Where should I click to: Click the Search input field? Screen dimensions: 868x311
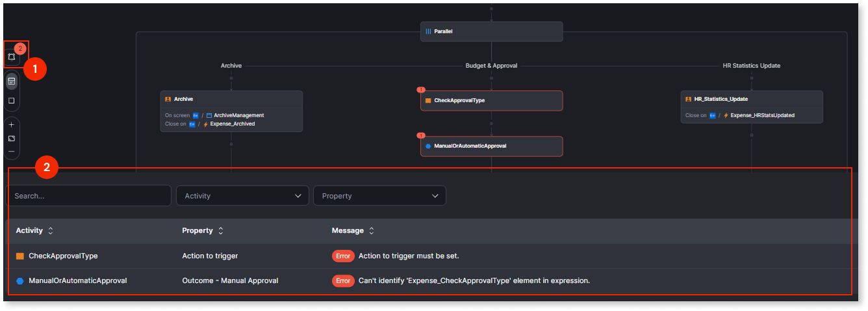tap(89, 196)
